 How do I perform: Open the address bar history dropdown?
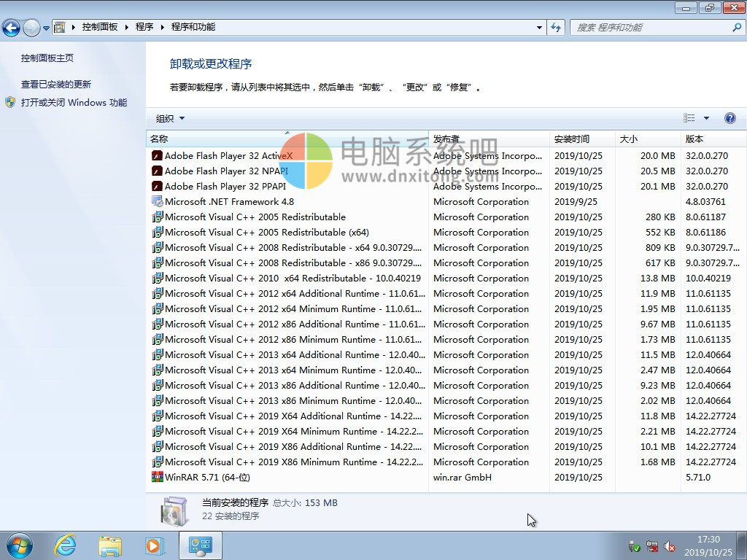(539, 28)
